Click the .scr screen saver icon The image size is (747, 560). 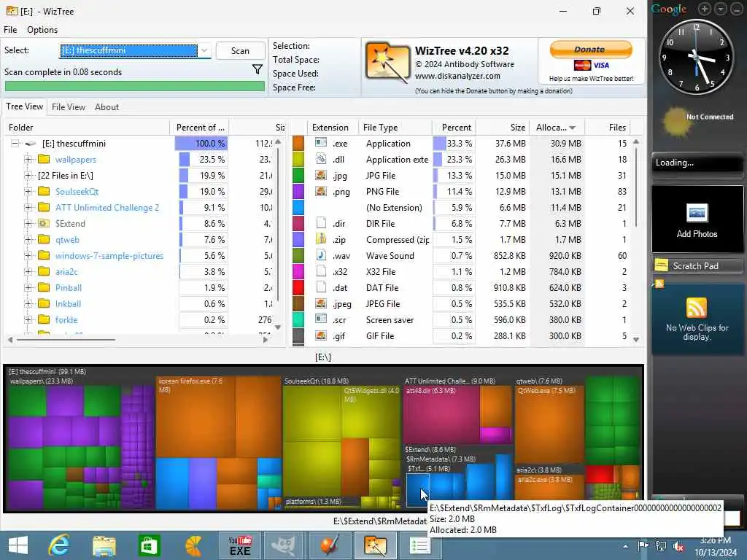[321, 319]
